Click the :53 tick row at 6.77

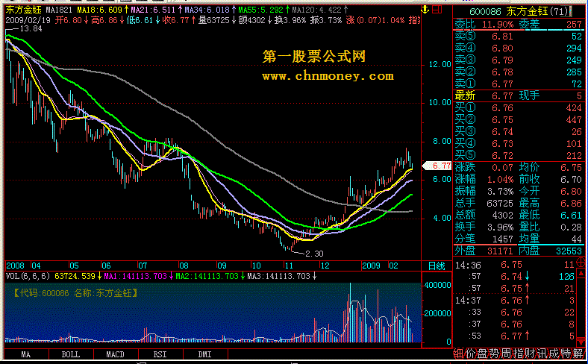point(515,336)
